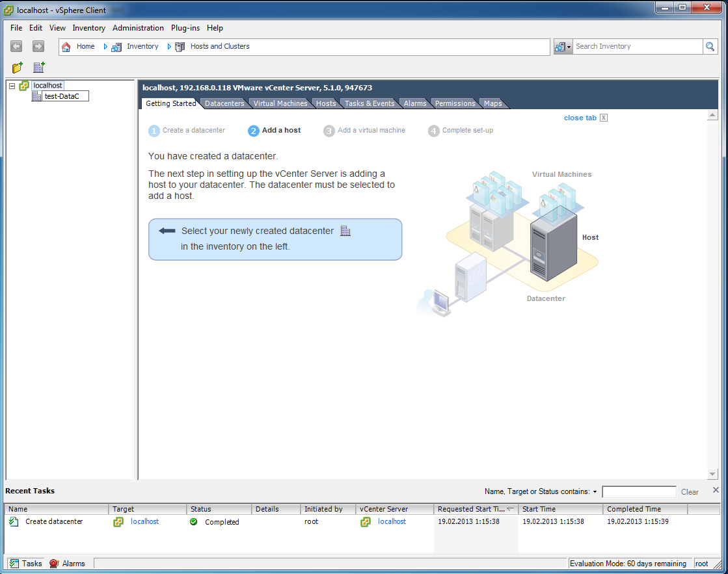Click the Create datacenter task name

pos(54,521)
